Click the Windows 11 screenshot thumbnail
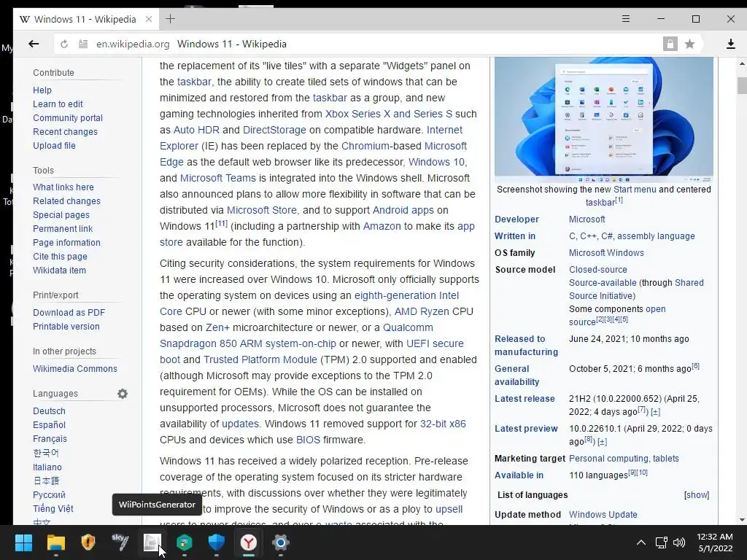747x560 pixels. (603, 120)
